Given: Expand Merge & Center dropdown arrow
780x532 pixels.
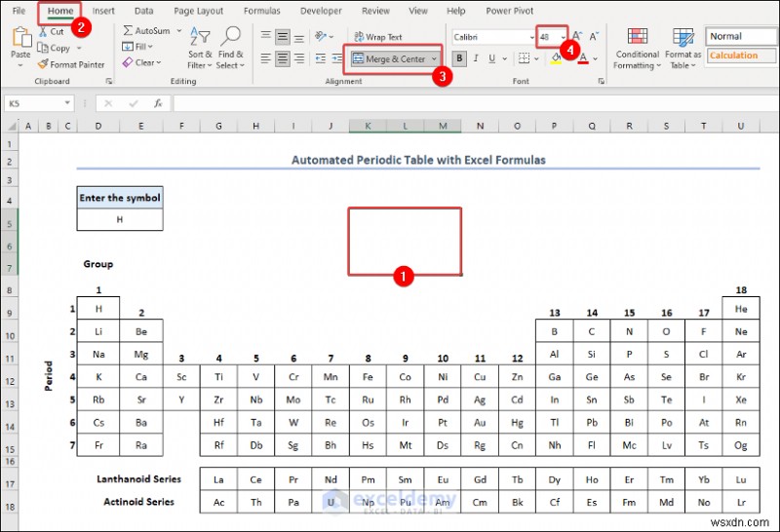Looking at the screenshot, I should [x=434, y=58].
